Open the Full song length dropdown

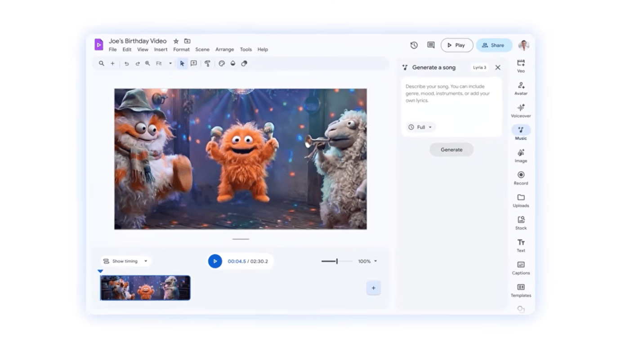(x=420, y=127)
